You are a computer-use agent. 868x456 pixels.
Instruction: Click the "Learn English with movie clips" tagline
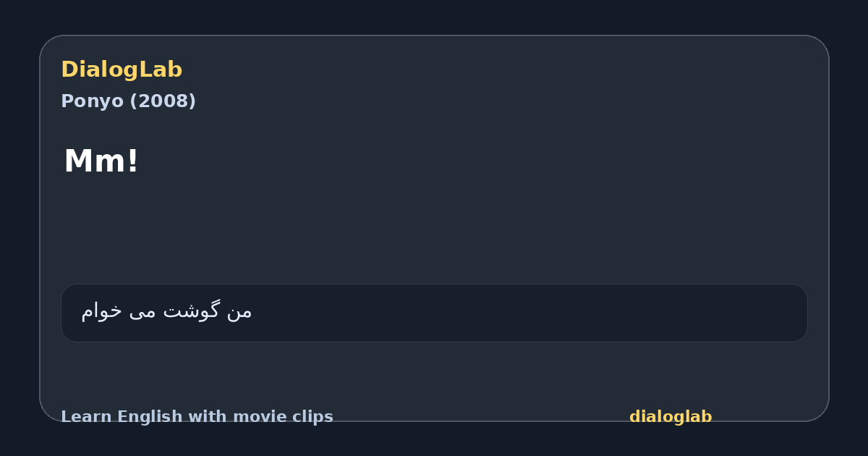(x=197, y=417)
